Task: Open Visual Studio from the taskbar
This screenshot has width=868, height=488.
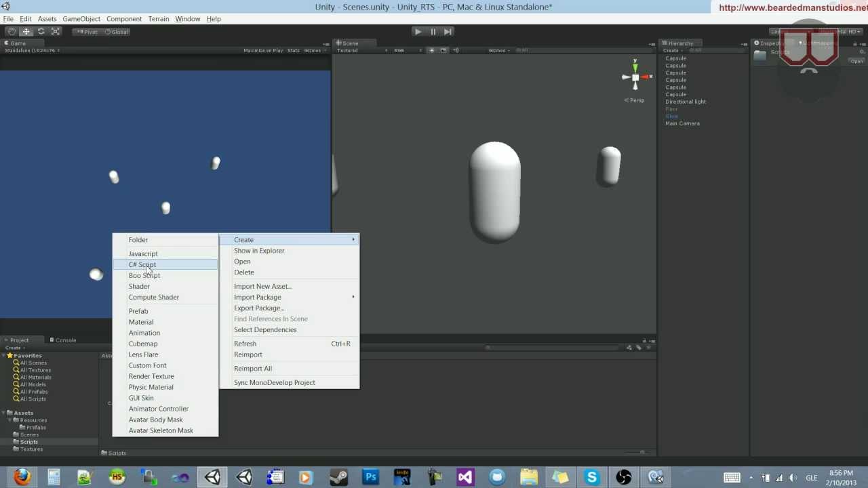Action: click(465, 477)
